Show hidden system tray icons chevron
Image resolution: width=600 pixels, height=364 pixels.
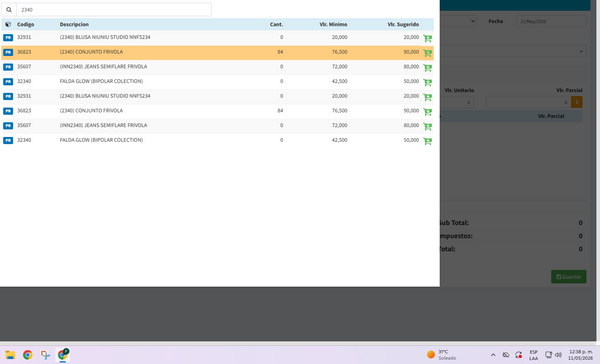tap(493, 355)
